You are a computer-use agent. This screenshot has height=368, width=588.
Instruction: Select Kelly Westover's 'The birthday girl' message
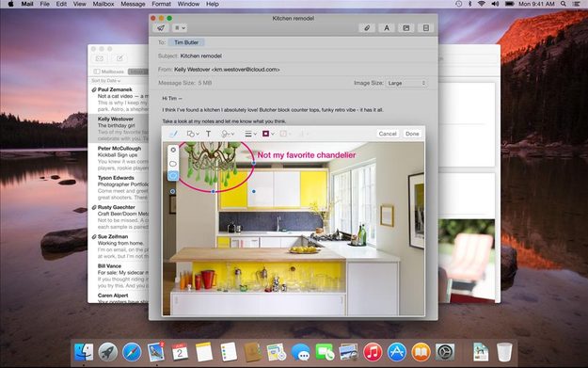[119, 129]
